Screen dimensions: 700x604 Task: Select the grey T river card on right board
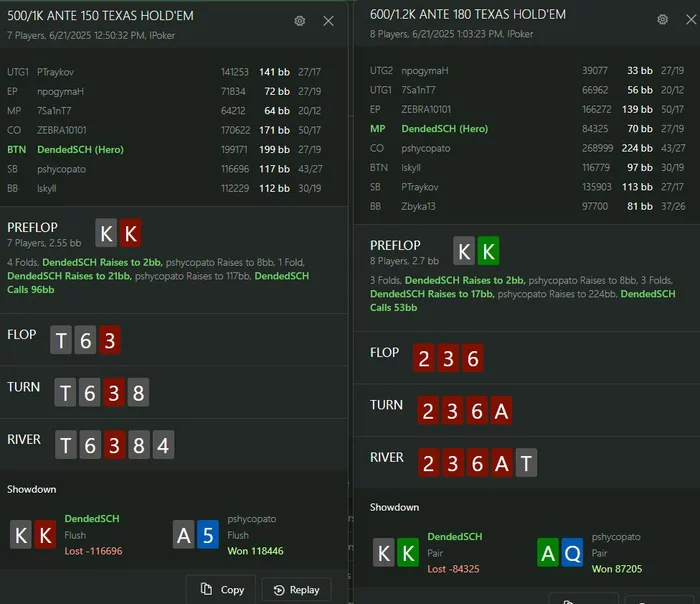pos(526,462)
